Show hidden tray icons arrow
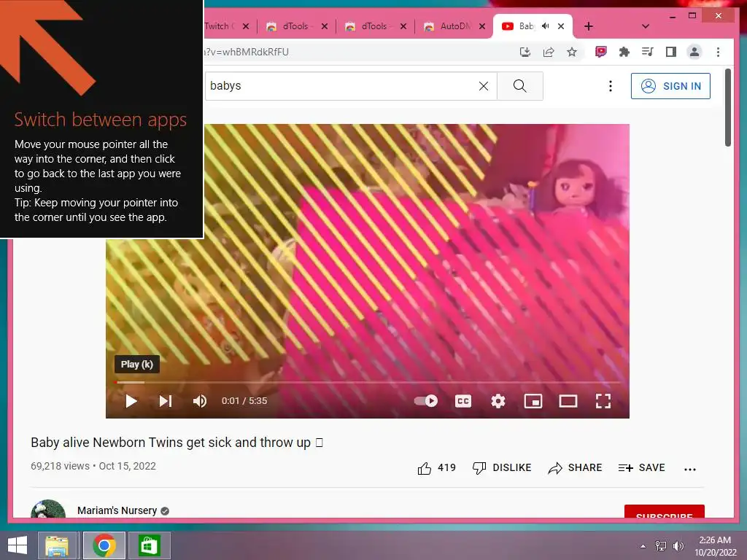The width and height of the screenshot is (747, 560). 643,546
